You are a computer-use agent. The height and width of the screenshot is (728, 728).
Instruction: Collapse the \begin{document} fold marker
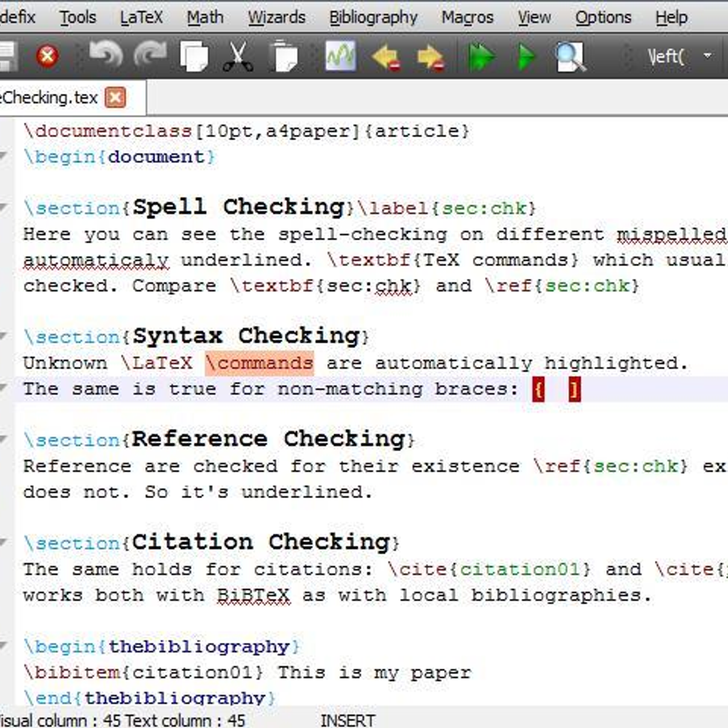(x=3, y=156)
